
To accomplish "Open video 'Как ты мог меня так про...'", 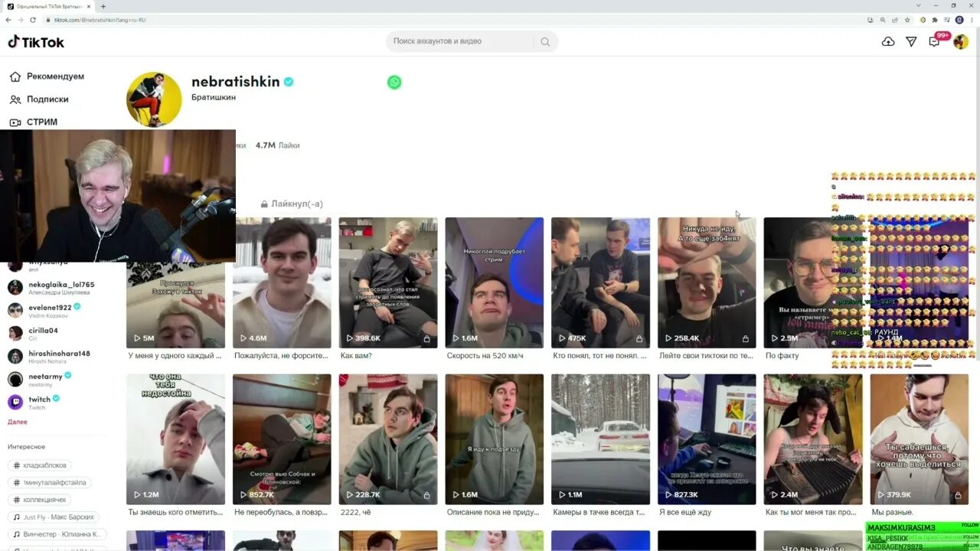I will point(813,439).
